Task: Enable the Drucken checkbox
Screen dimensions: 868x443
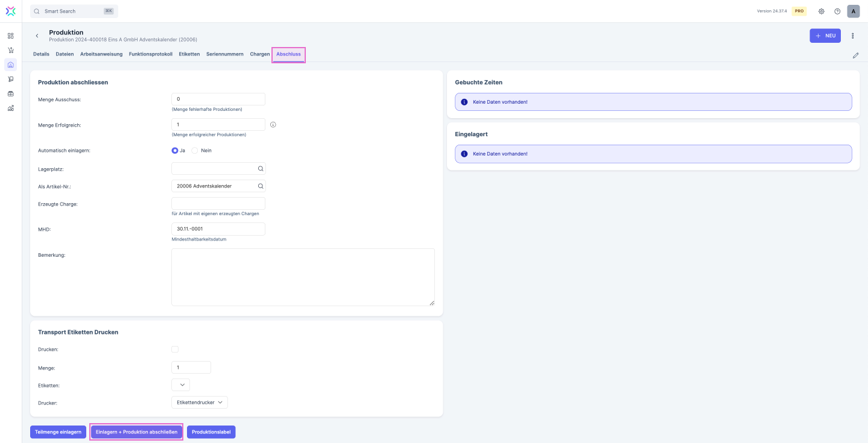Action: (175, 349)
